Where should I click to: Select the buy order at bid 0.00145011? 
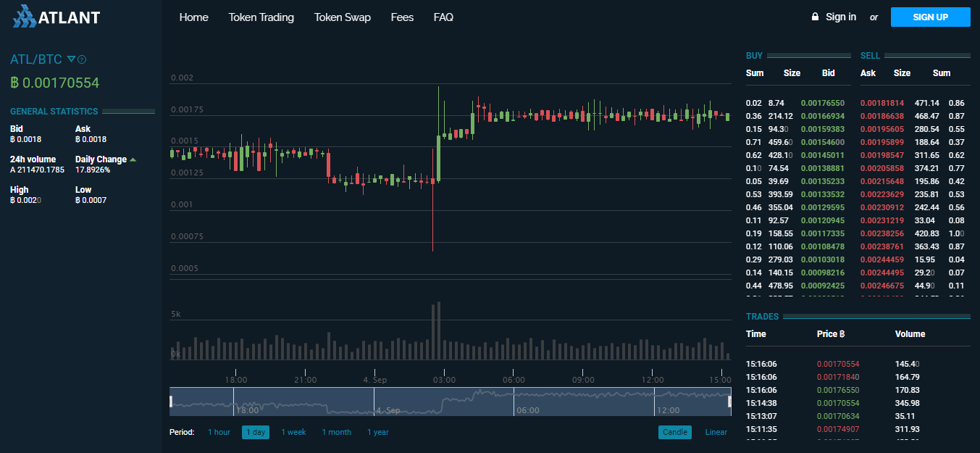(x=797, y=155)
